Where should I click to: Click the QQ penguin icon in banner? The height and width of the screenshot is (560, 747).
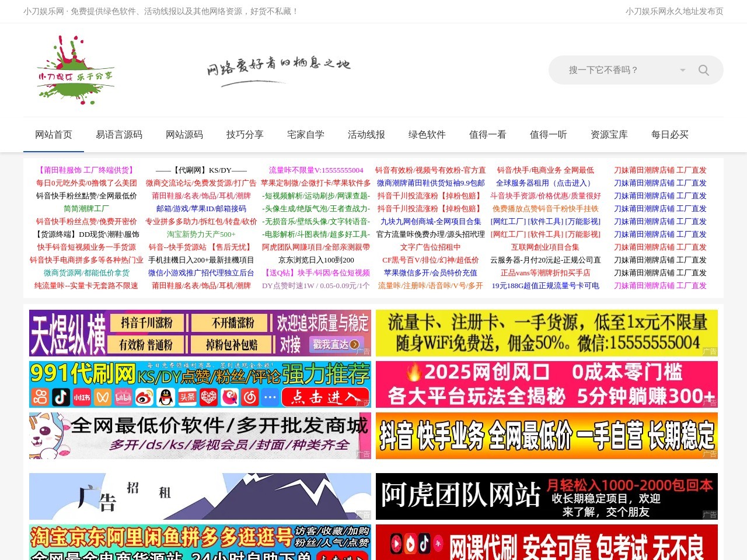pyautogui.click(x=166, y=397)
